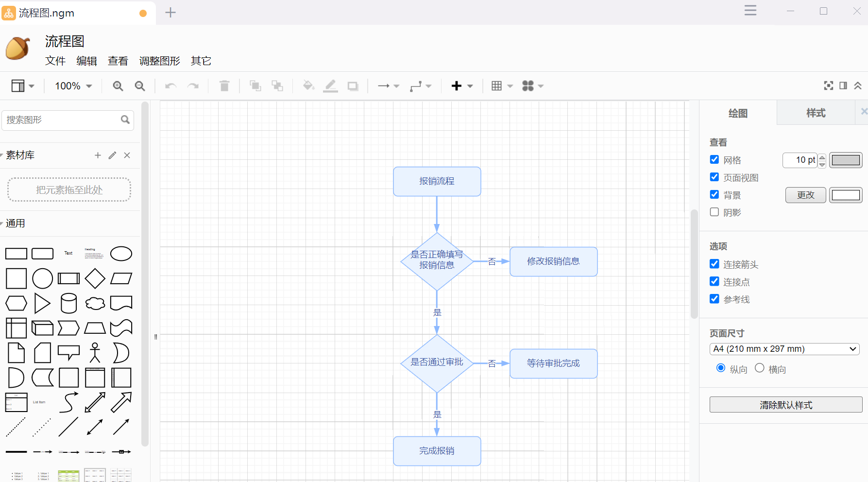Open the 调整图形 menu
The height and width of the screenshot is (482, 868).
(x=160, y=61)
